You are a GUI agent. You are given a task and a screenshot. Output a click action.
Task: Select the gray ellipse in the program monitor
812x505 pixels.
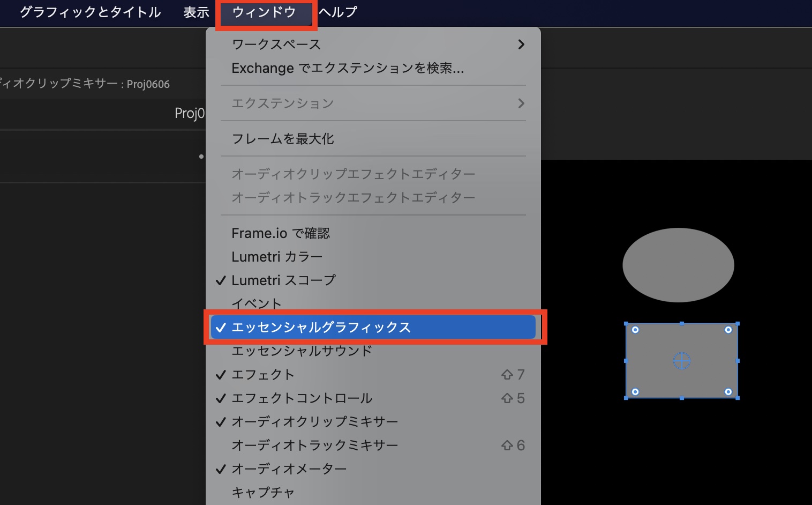678,264
